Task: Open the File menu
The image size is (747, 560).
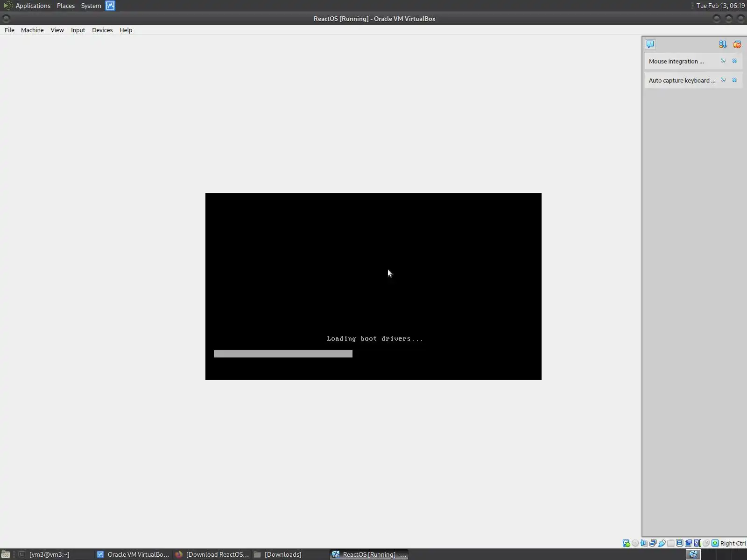Action: [x=9, y=30]
